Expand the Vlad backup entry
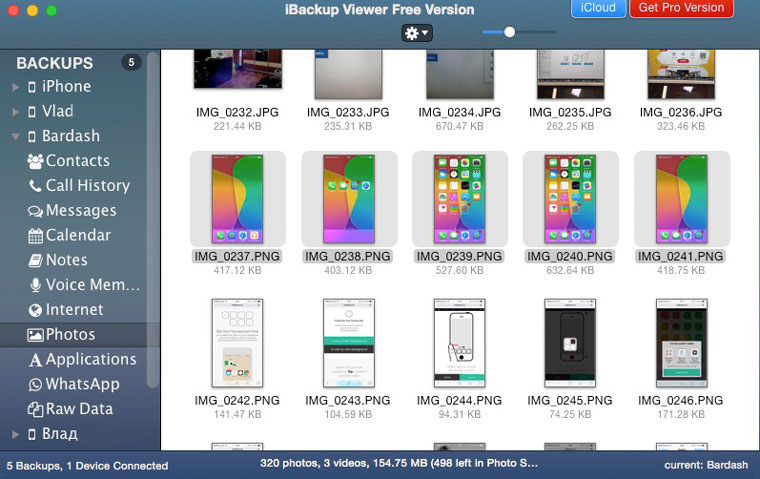 [x=15, y=112]
